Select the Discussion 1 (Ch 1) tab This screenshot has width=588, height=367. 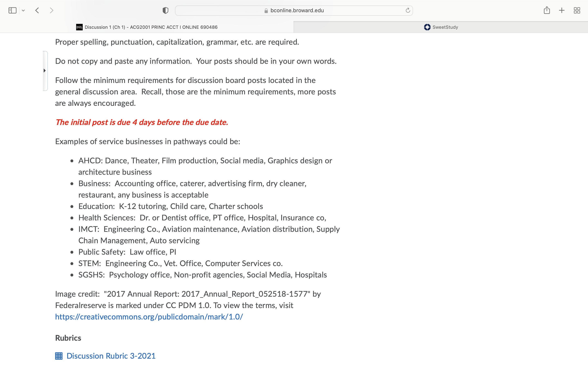coord(147,27)
